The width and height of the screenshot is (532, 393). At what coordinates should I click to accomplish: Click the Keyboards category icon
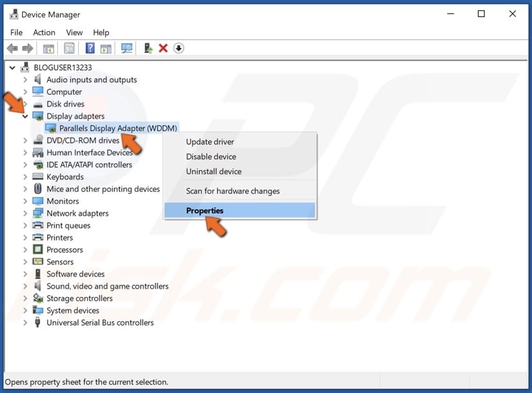[x=38, y=177]
